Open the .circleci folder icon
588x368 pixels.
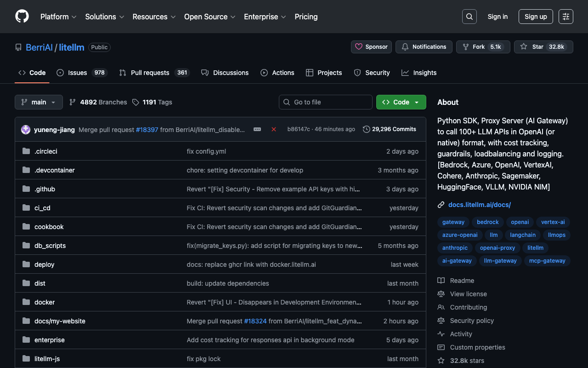click(26, 151)
